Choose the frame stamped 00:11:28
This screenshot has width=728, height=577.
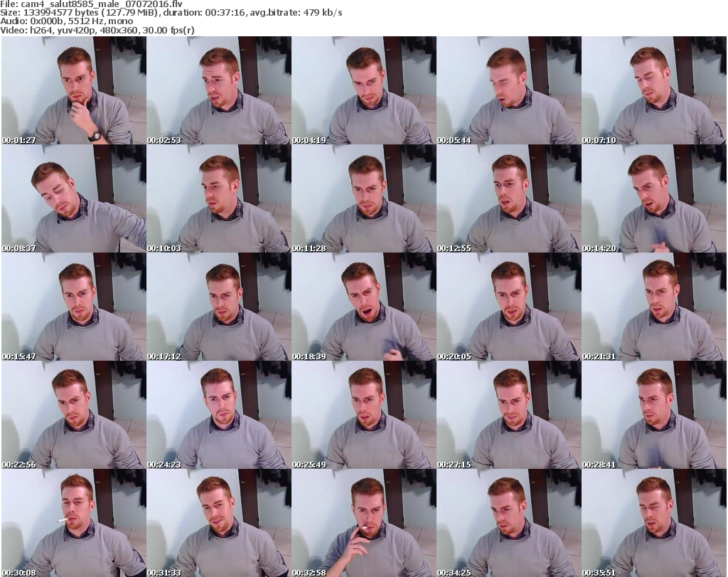[364, 198]
